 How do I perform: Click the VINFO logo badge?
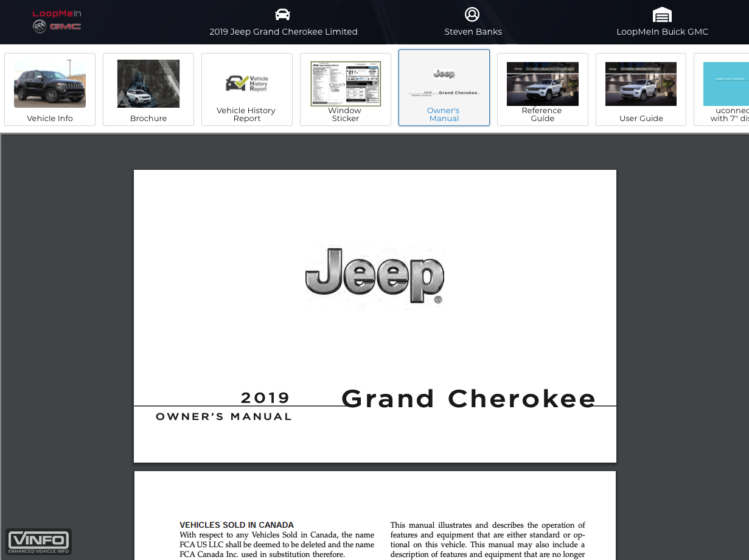coord(39,542)
